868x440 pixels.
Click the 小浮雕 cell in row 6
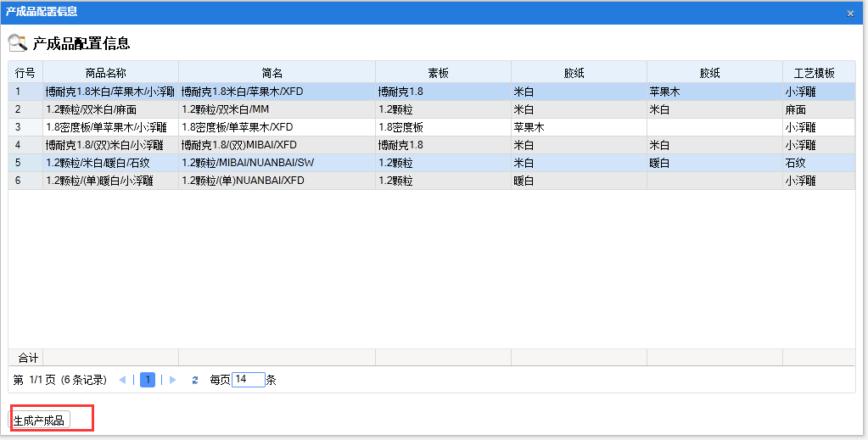click(819, 181)
